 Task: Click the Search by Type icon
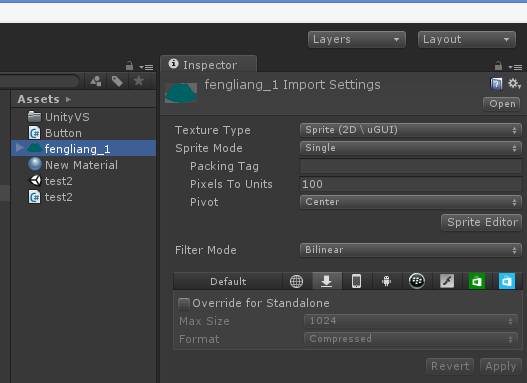point(96,81)
